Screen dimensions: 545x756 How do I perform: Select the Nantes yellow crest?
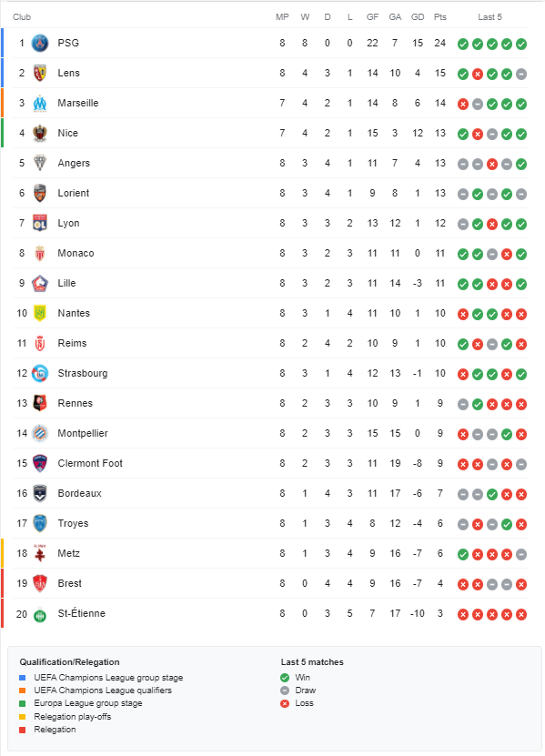point(40,313)
